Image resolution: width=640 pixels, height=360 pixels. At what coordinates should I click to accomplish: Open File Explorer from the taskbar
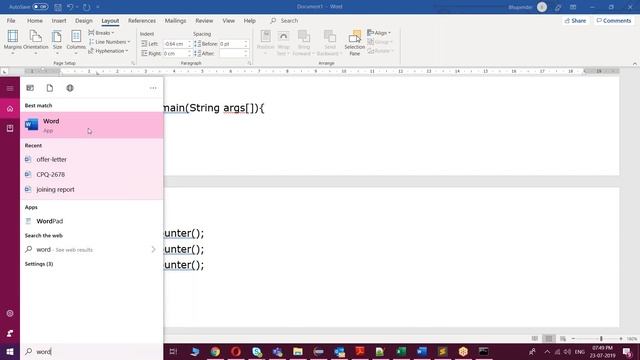pos(298,351)
